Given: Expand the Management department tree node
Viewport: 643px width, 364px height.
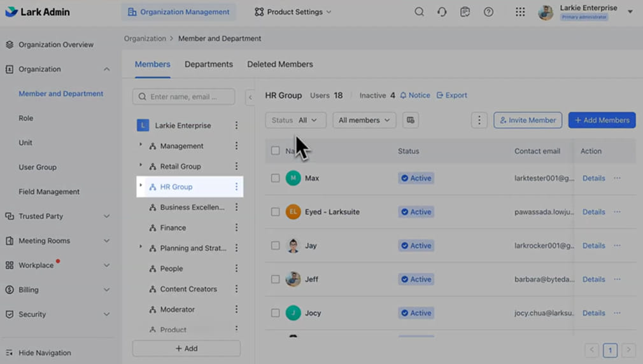Looking at the screenshot, I should point(141,146).
